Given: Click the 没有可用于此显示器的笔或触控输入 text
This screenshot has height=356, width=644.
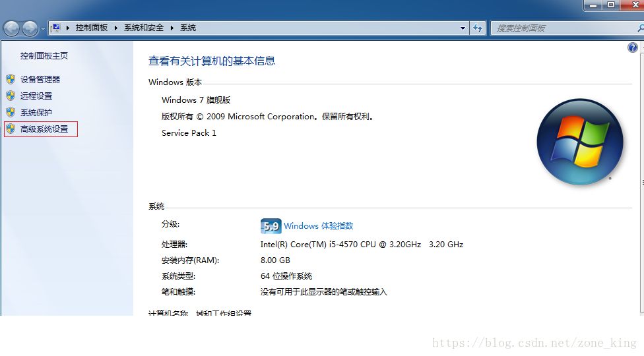Looking at the screenshot, I should pyautogui.click(x=323, y=292).
